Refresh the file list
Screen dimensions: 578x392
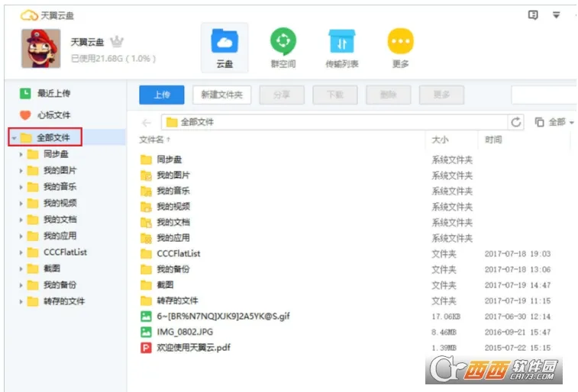[516, 122]
